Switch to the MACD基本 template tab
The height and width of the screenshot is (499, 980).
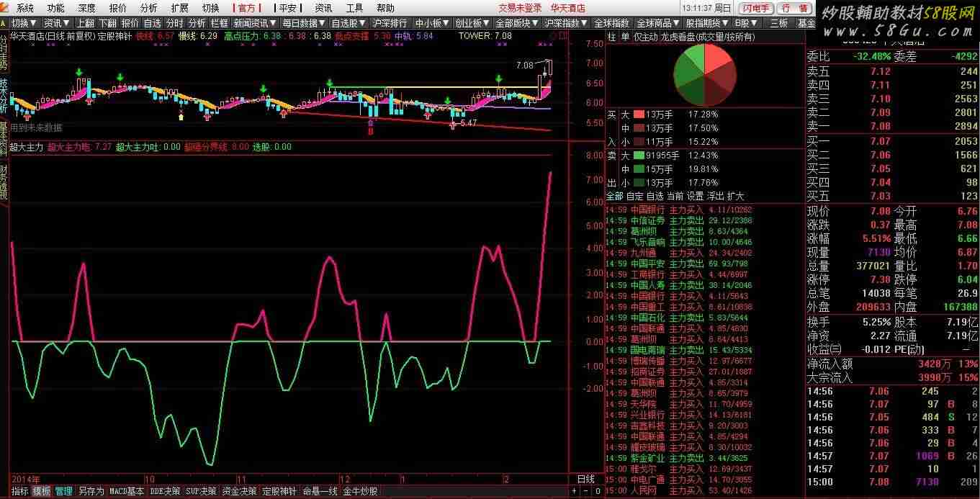pos(127,492)
